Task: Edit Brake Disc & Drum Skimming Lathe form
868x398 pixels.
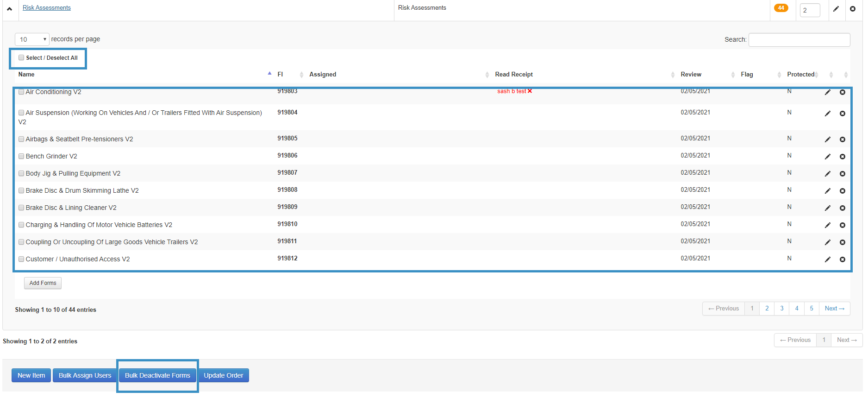Action: pyautogui.click(x=828, y=191)
